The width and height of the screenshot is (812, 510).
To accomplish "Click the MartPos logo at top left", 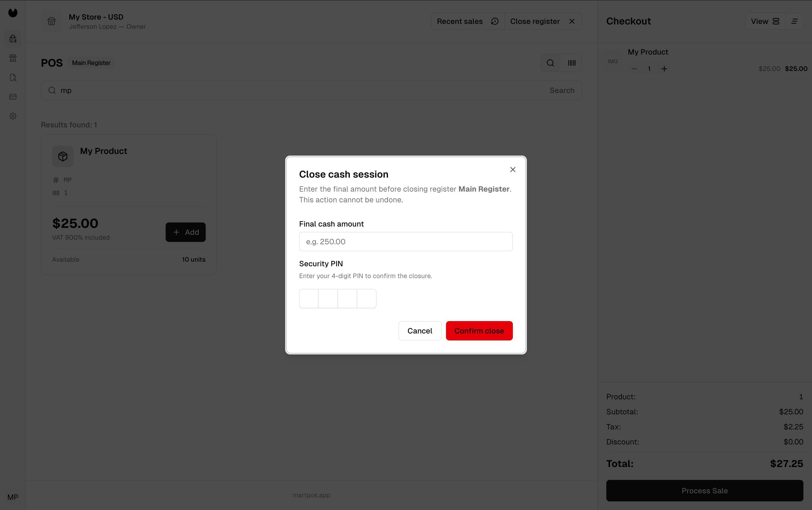I will tap(13, 13).
